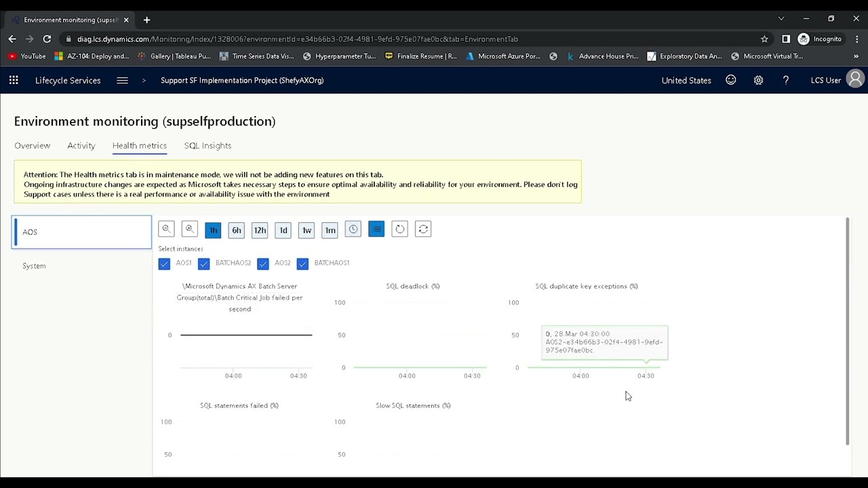The height and width of the screenshot is (488, 868).
Task: Open the Chrome three-dot menu
Action: coord(857,39)
